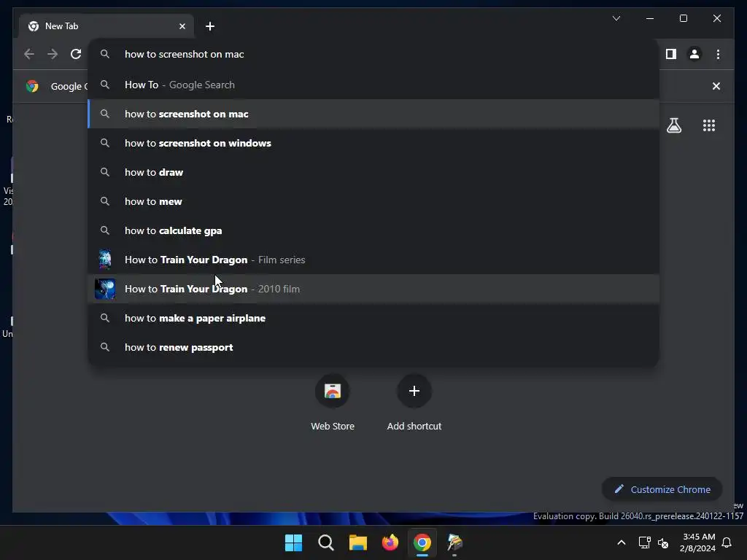747x560 pixels.
Task: Choose suggestion 'how to screenshot on windows'
Action: click(x=374, y=143)
